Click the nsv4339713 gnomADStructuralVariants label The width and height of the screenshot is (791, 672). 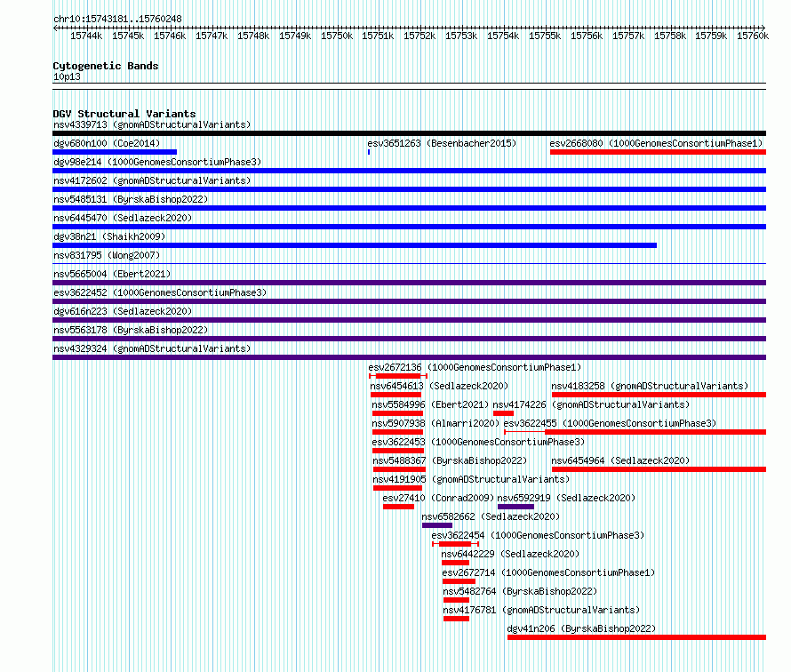point(152,124)
